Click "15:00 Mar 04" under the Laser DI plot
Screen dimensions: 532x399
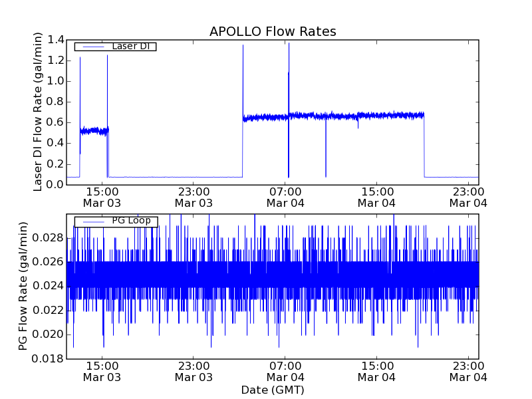pos(377,198)
